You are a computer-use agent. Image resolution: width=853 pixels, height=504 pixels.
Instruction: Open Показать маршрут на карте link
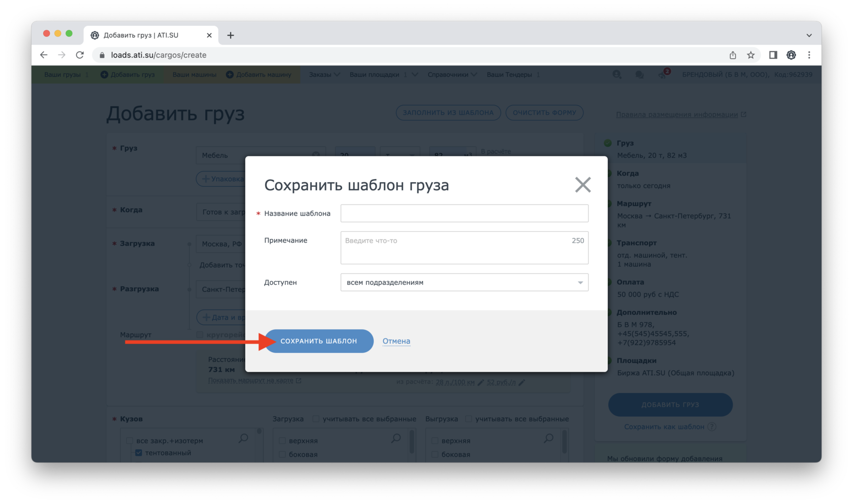[x=251, y=380]
